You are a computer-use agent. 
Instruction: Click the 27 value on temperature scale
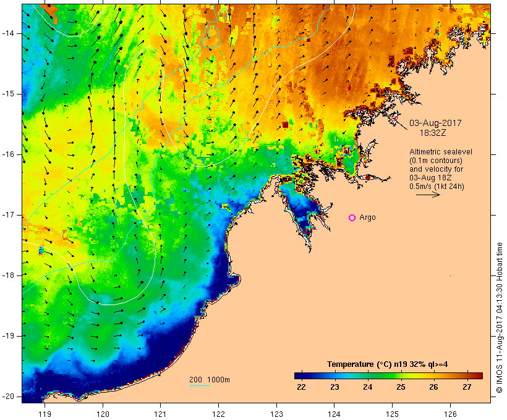pos(467,387)
